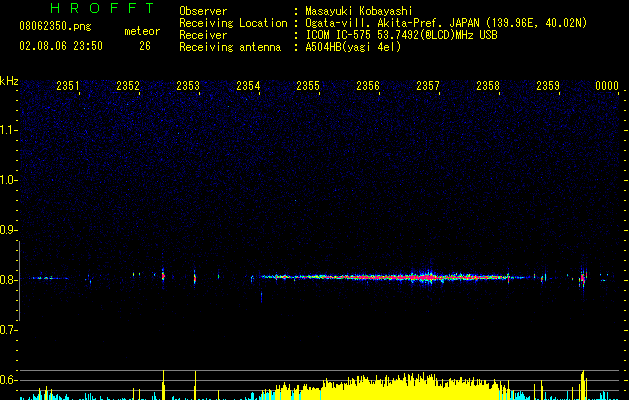Click the brightest echo peak near 2357

(x=428, y=277)
